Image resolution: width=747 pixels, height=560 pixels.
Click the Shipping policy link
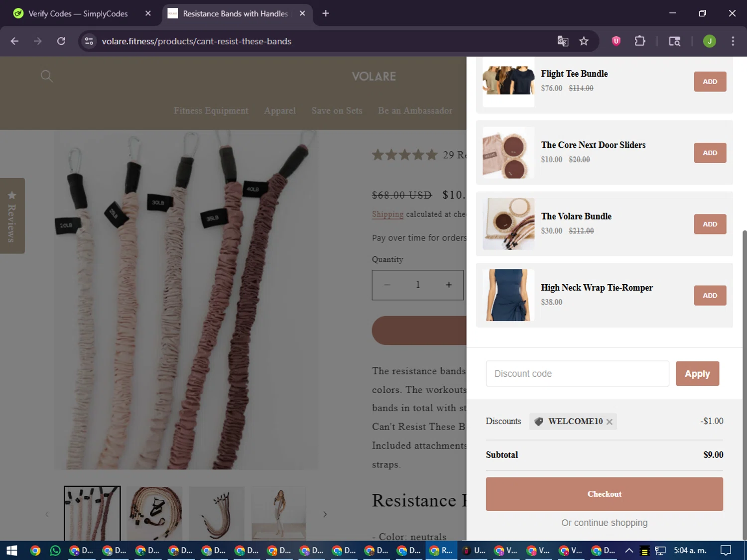pyautogui.click(x=387, y=214)
